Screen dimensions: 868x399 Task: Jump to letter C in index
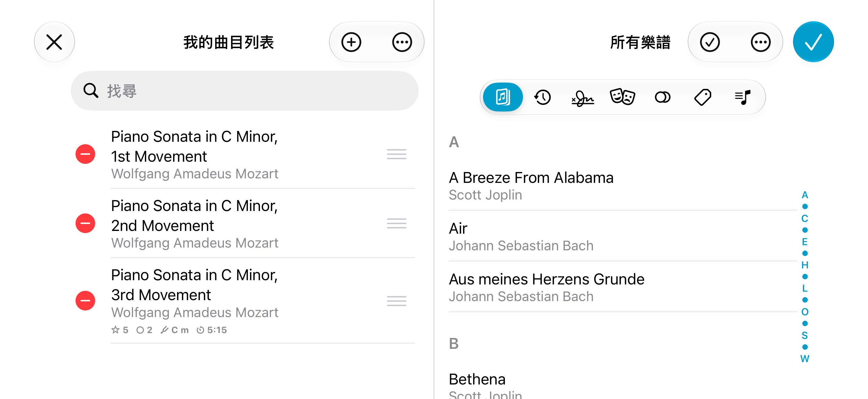point(805,218)
